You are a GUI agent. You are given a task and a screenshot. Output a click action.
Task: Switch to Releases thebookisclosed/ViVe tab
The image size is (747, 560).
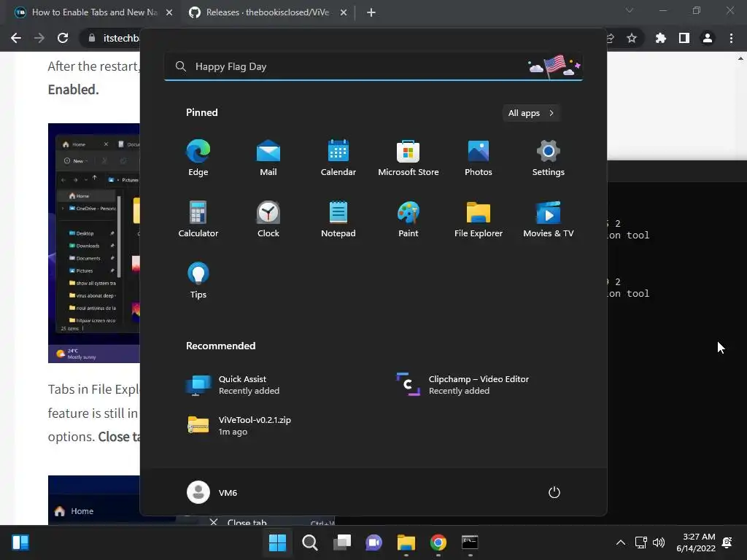[268, 12]
